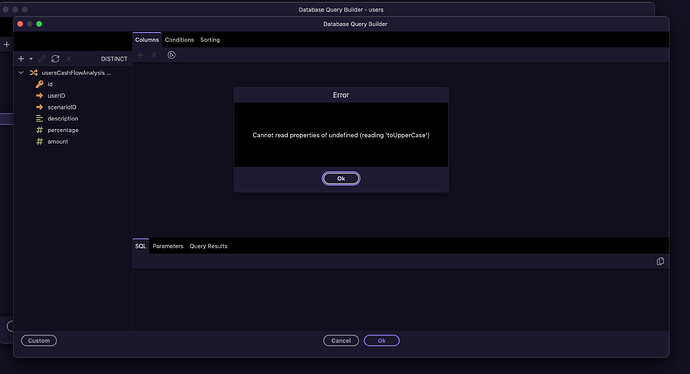Click the remove table X icon
This screenshot has width=690, height=374.
pos(69,59)
